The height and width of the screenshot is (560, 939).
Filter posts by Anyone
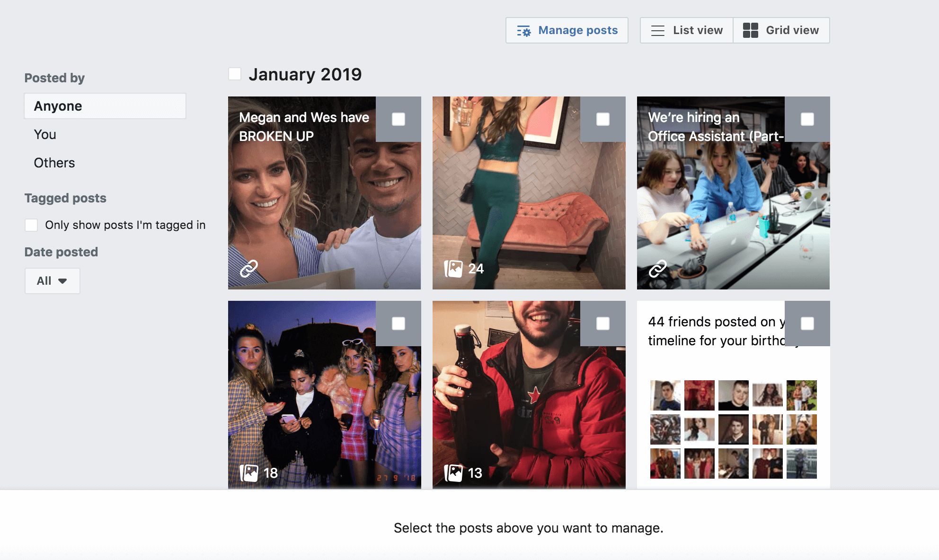click(x=105, y=106)
